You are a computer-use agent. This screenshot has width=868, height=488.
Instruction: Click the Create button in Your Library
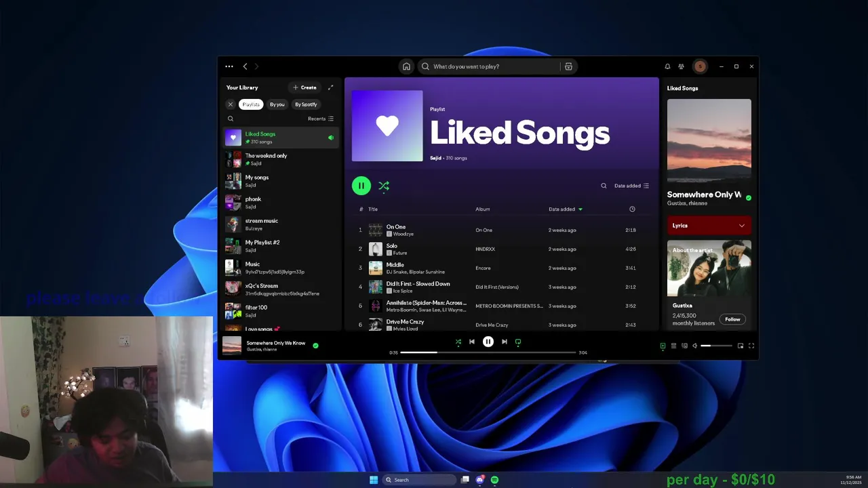[x=304, y=87]
